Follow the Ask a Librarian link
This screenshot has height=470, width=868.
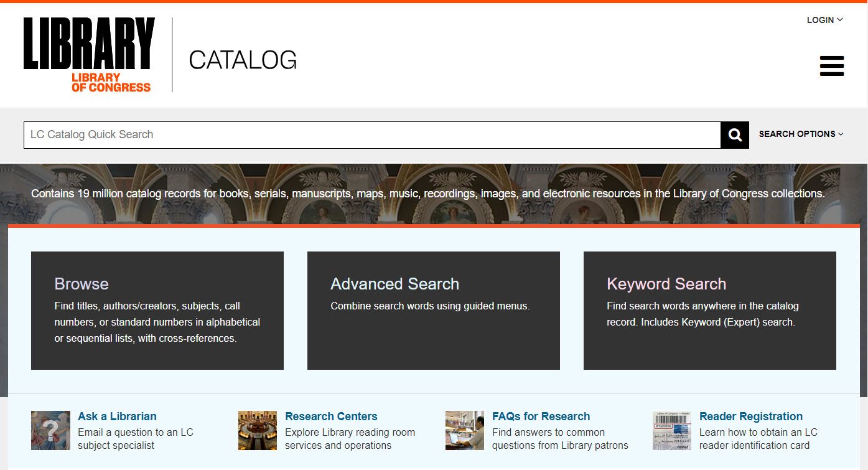(x=117, y=416)
